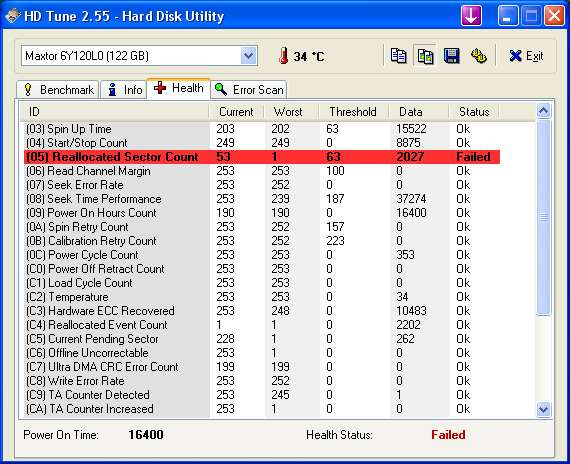
Task: Click the Data column header
Action: 418,112
